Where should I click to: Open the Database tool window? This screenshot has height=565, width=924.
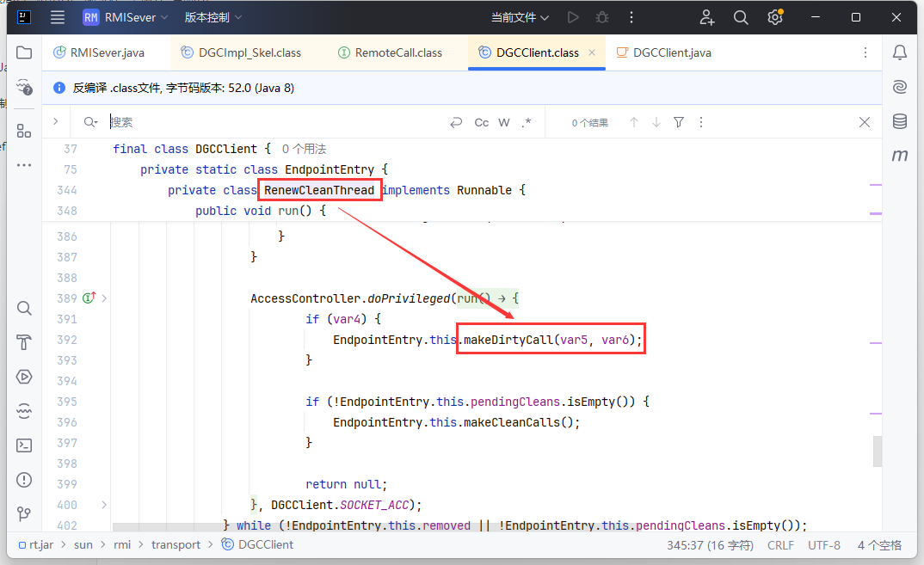900,121
